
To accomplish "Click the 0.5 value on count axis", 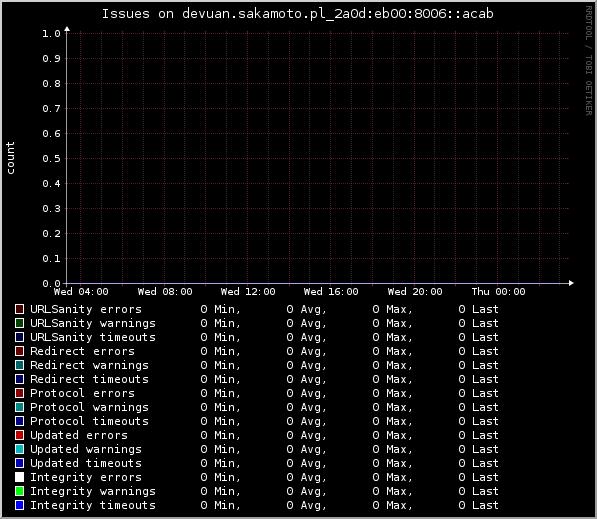I will (x=51, y=159).
